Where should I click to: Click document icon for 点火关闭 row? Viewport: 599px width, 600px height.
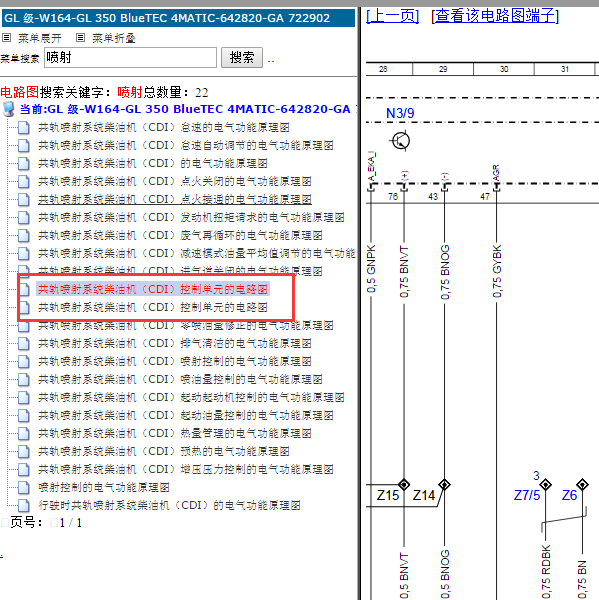pos(24,181)
